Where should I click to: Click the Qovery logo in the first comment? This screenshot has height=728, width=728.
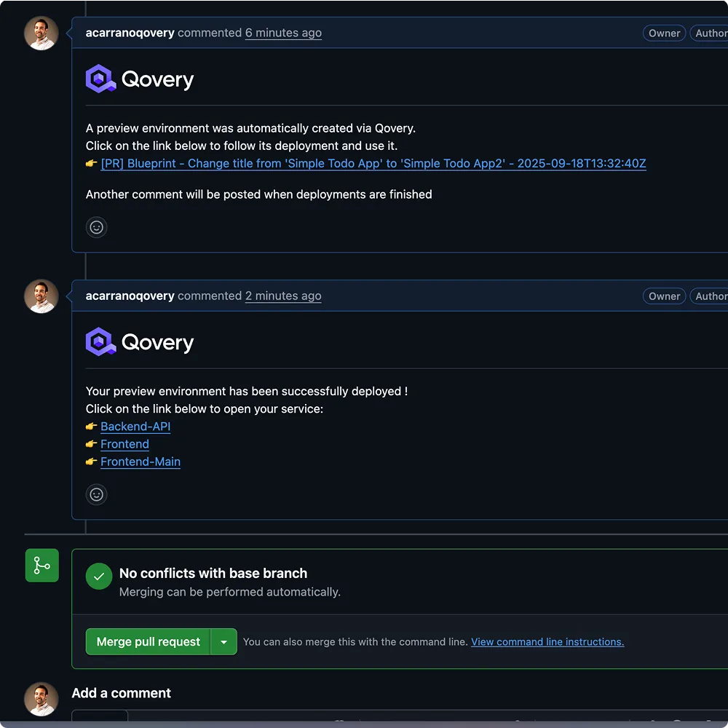tap(140, 79)
